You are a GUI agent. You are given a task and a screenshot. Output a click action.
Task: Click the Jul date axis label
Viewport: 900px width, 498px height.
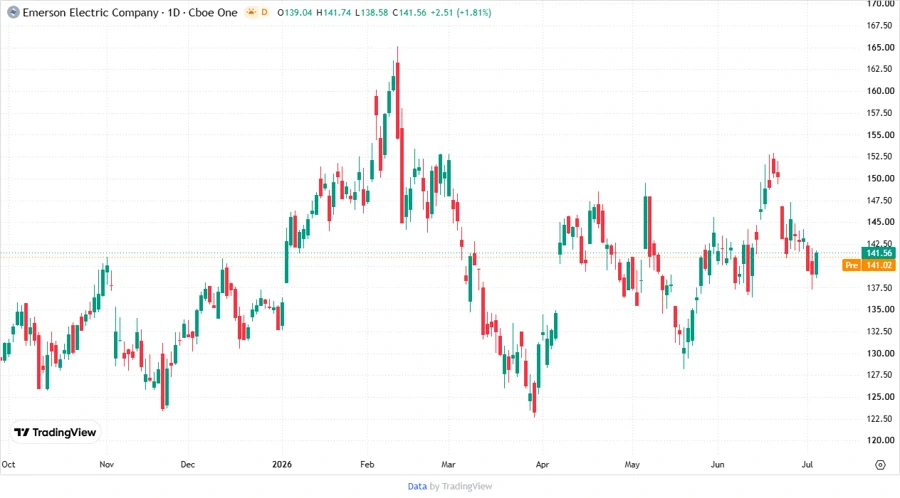coord(807,464)
